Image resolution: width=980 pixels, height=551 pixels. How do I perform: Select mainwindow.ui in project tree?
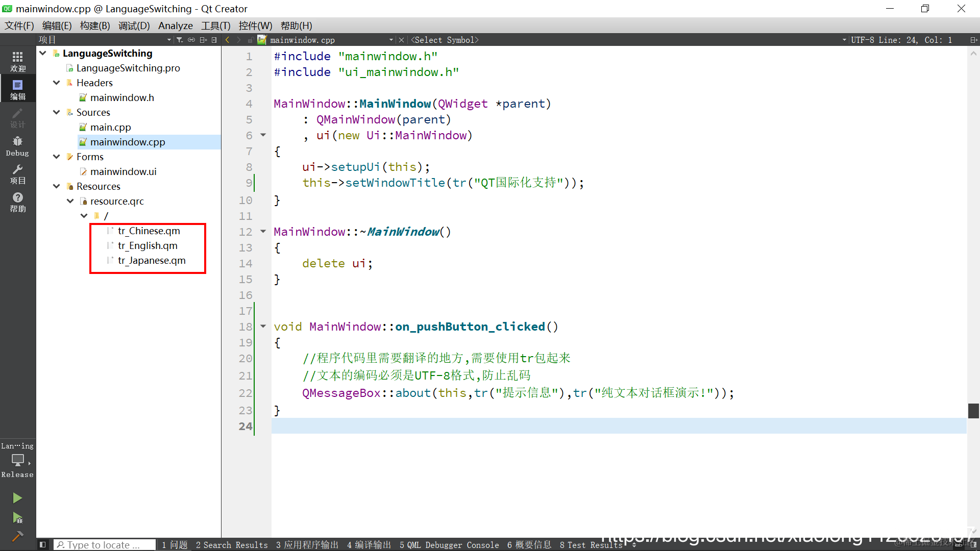123,171
